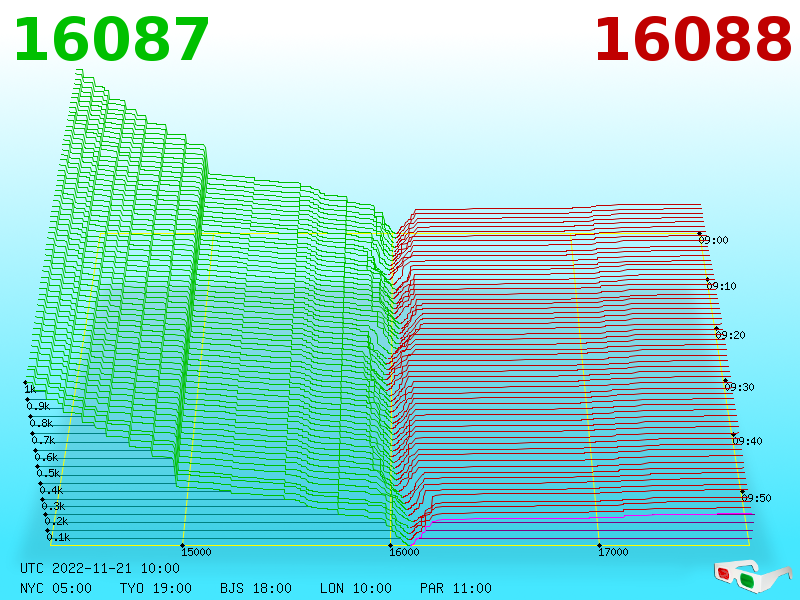This screenshot has width=800, height=600.
Task: Click the 09:10 time axis label
Action: click(x=721, y=286)
